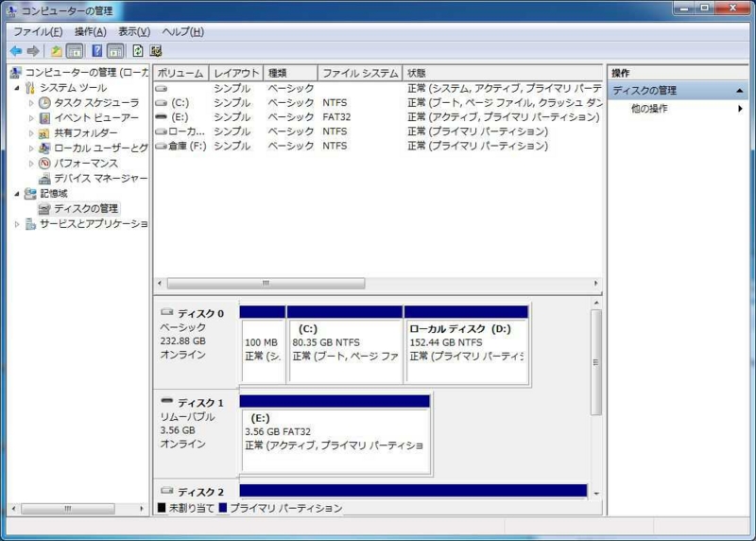Screen dimensions: 756x541
Task: Select the ローカ... volume row
Action: pos(378,131)
